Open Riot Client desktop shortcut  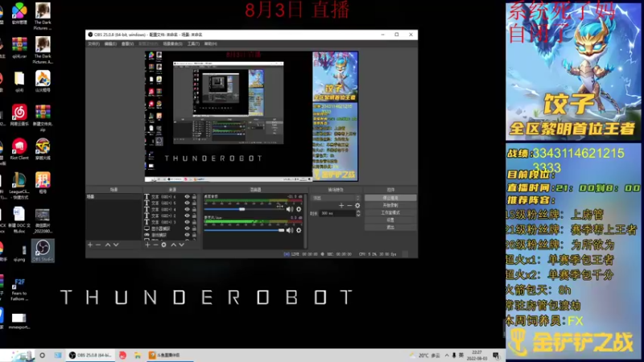(x=19, y=150)
